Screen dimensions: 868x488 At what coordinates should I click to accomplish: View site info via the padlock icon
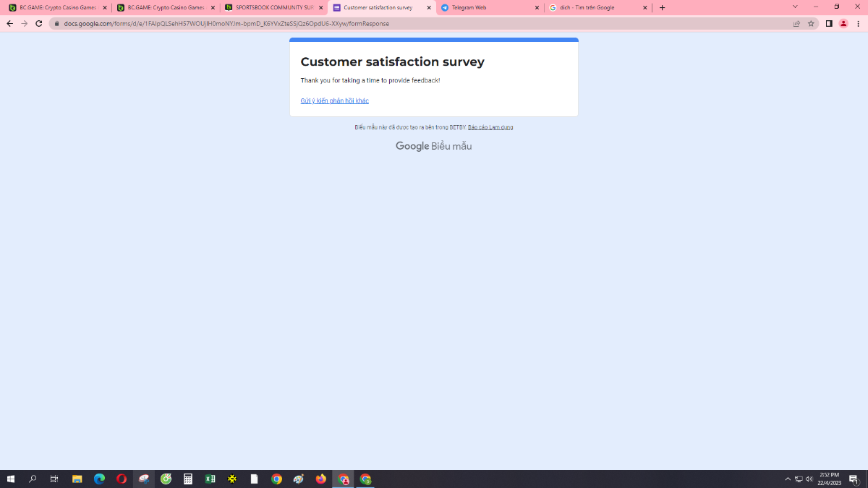[x=56, y=23]
